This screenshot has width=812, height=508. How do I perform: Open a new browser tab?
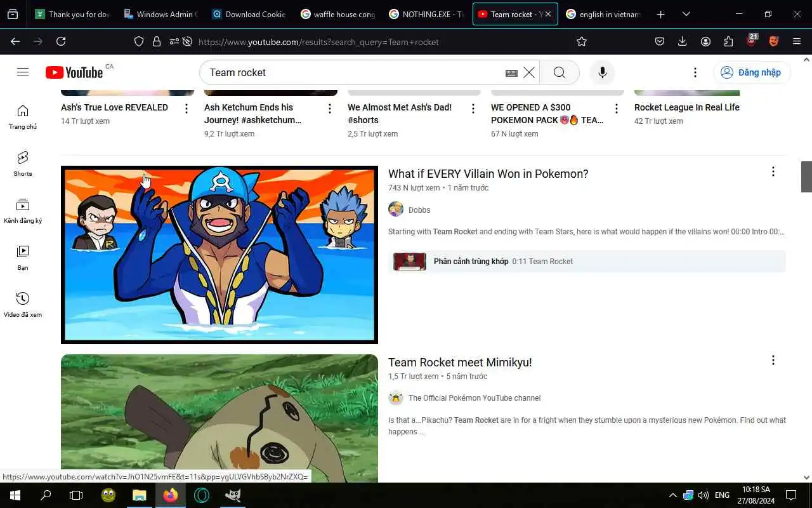point(660,14)
